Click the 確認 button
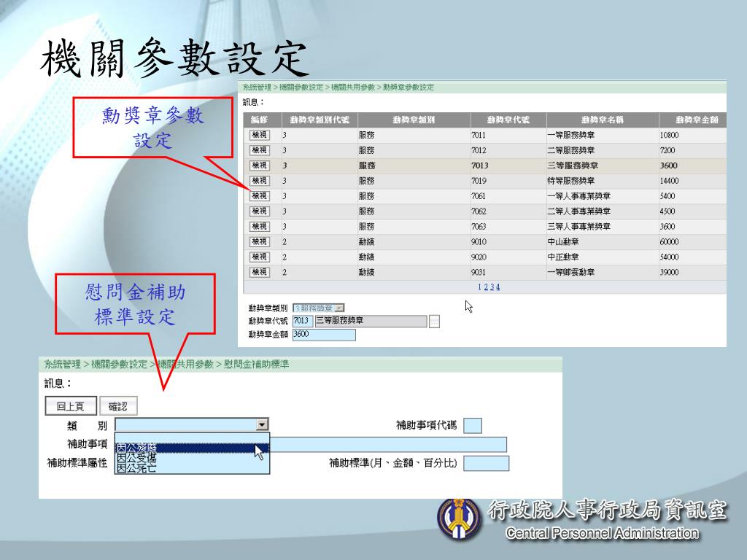The height and width of the screenshot is (560, 747). tap(118, 406)
